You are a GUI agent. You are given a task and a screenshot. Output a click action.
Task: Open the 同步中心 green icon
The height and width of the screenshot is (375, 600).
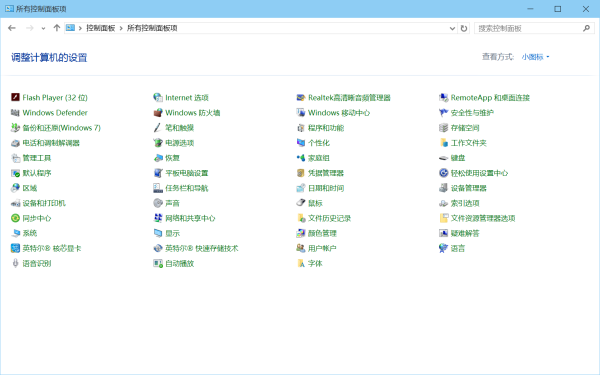click(x=15, y=218)
